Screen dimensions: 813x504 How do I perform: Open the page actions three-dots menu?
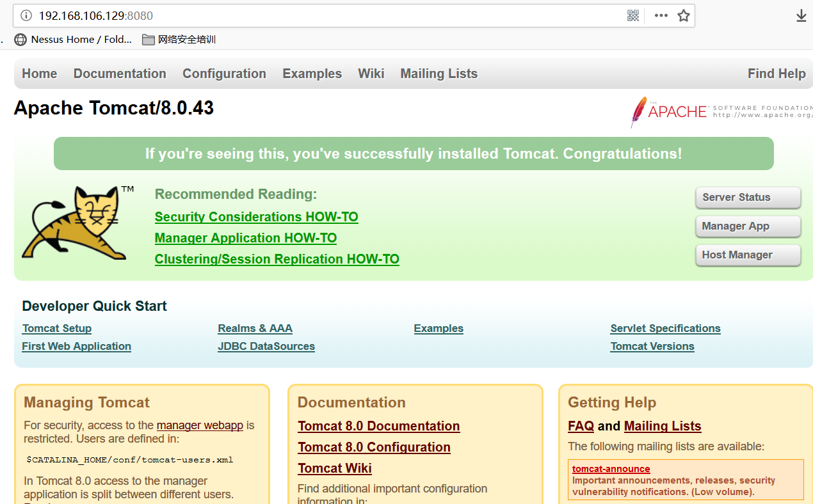(x=661, y=15)
